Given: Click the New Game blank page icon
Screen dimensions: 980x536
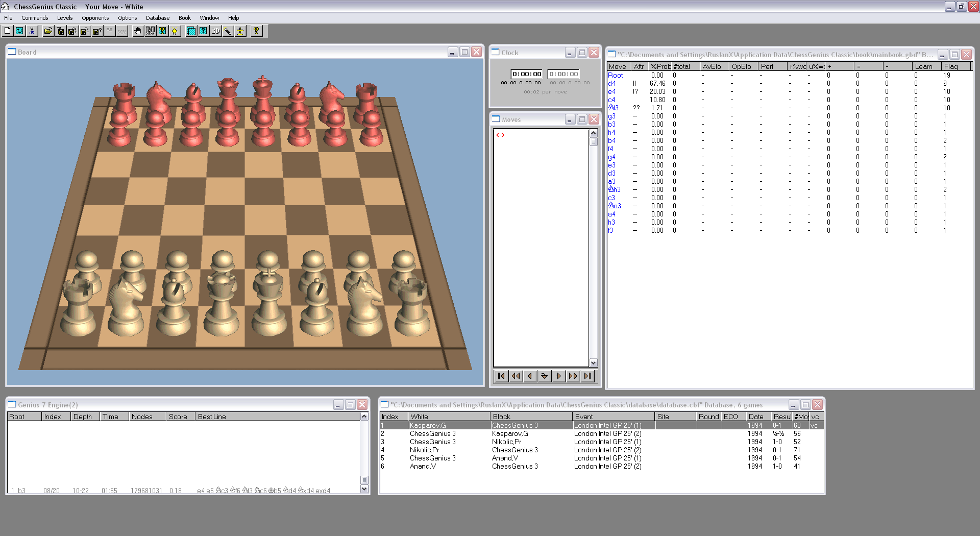Looking at the screenshot, I should click(x=8, y=31).
